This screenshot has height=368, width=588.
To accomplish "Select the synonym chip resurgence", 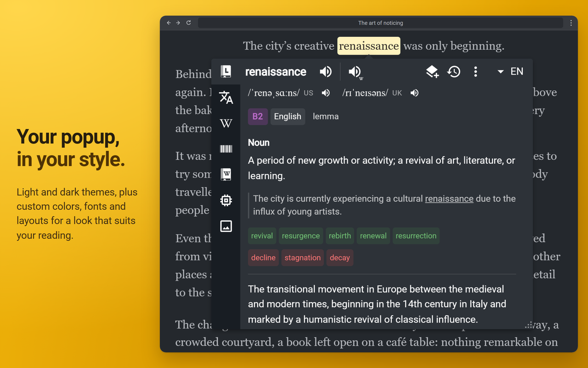I will tap(301, 236).
